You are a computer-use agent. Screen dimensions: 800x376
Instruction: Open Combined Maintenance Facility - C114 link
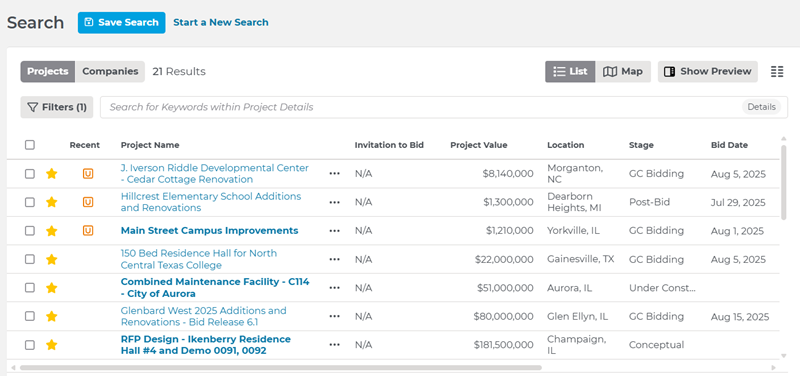(215, 288)
